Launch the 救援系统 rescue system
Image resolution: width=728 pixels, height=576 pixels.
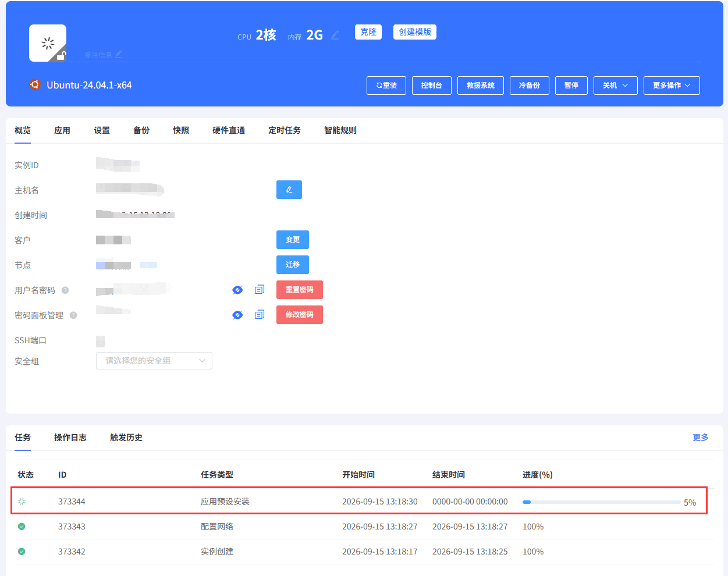[x=481, y=86]
